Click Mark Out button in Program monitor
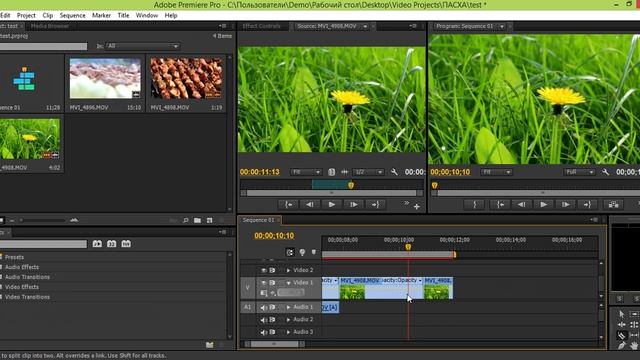Screen dimensions: 640x360 click(474, 204)
